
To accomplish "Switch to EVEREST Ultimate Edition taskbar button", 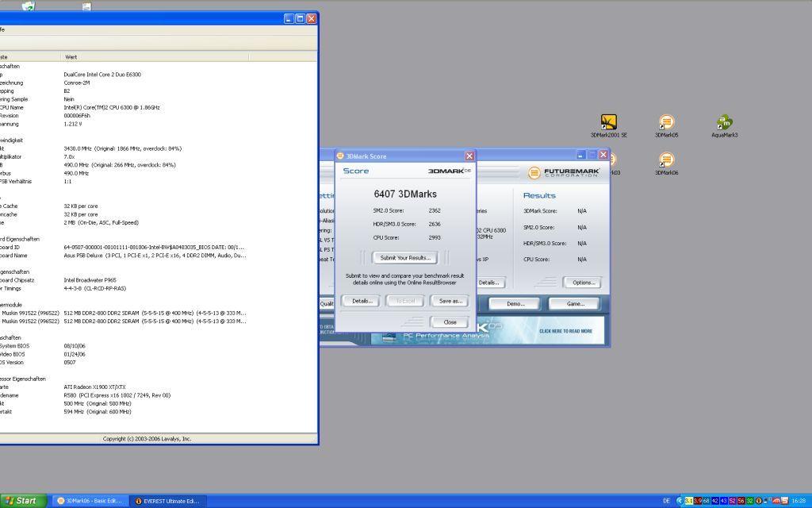I will click(x=168, y=501).
